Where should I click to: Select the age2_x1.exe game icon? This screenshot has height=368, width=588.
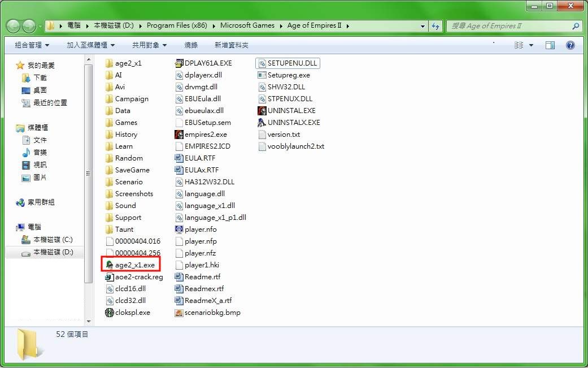pyautogui.click(x=109, y=265)
